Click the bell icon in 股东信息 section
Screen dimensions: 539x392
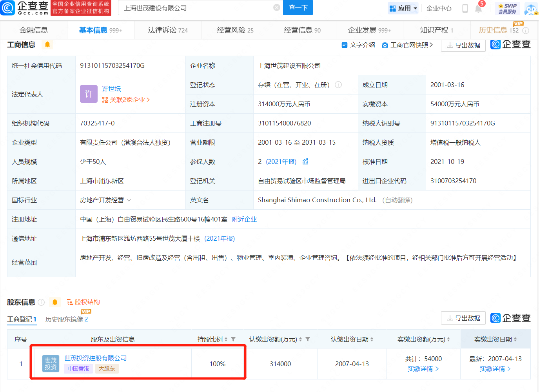[55, 302]
